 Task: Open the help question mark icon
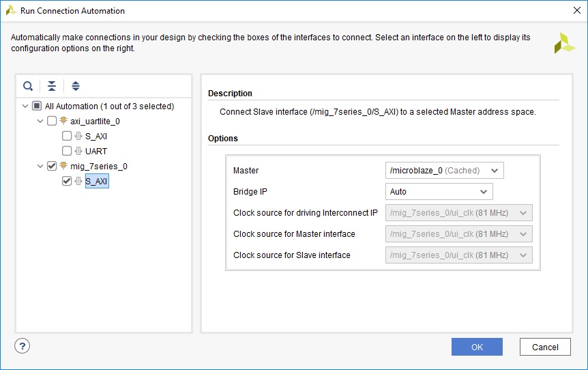pos(22,345)
